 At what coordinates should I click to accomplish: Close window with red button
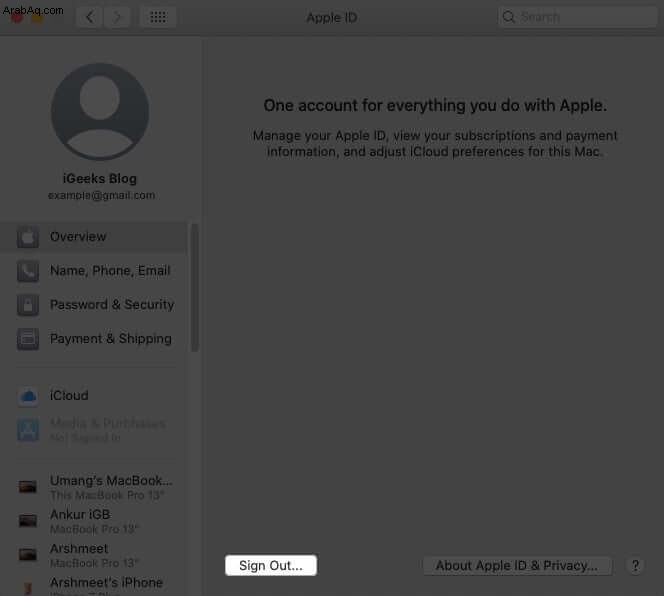tap(17, 18)
